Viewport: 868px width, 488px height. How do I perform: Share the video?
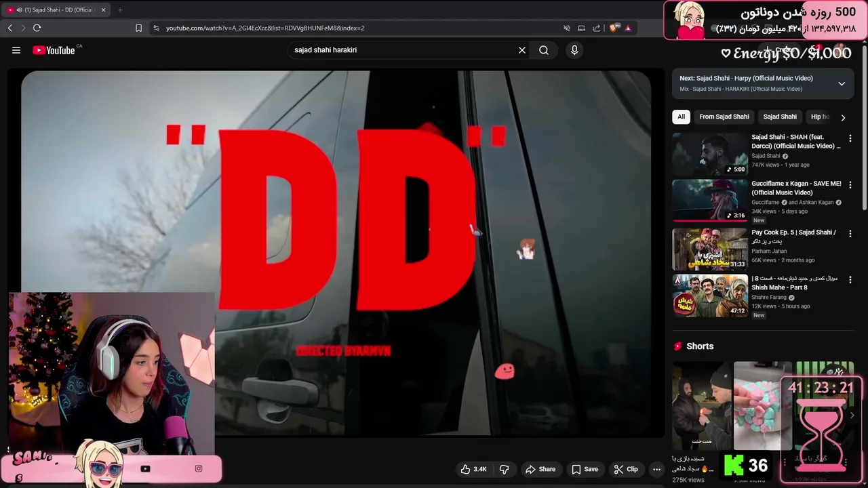click(x=540, y=469)
